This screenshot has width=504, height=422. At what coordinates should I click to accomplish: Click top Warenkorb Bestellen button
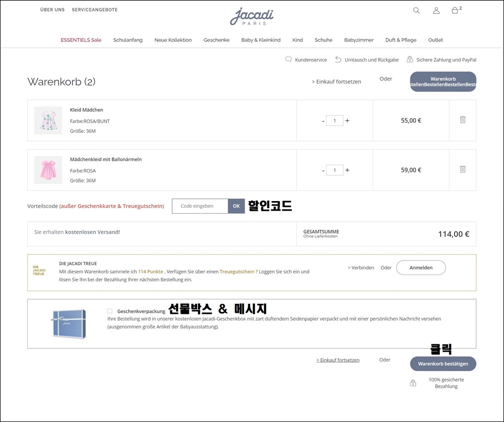[x=443, y=82]
